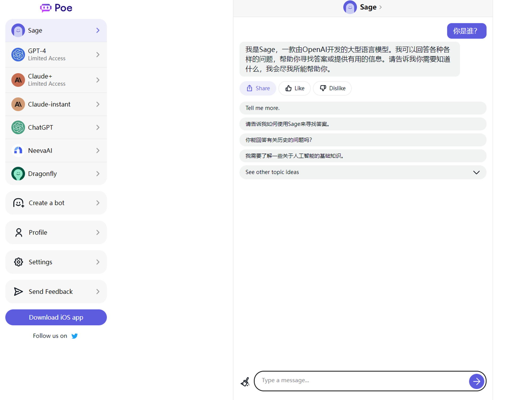This screenshot has height=400, width=532.
Task: Click the Claude-instant avatar icon
Action: [x=18, y=104]
